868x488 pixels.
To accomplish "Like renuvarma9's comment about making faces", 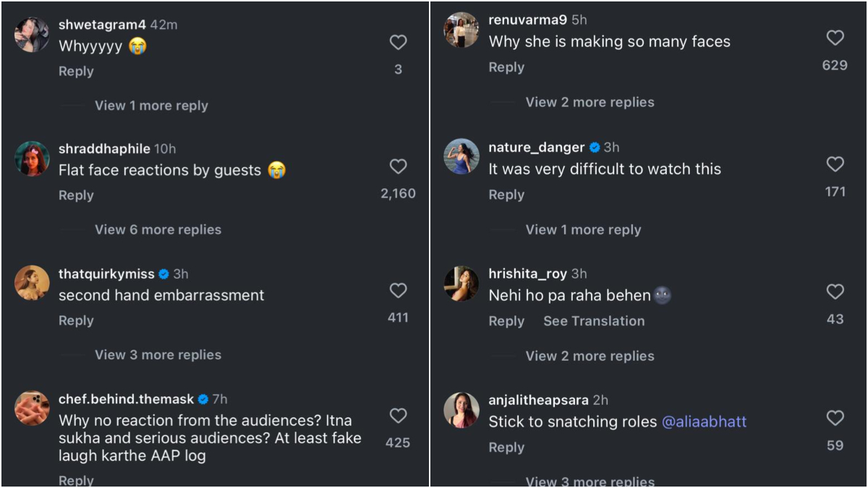I will click(835, 38).
